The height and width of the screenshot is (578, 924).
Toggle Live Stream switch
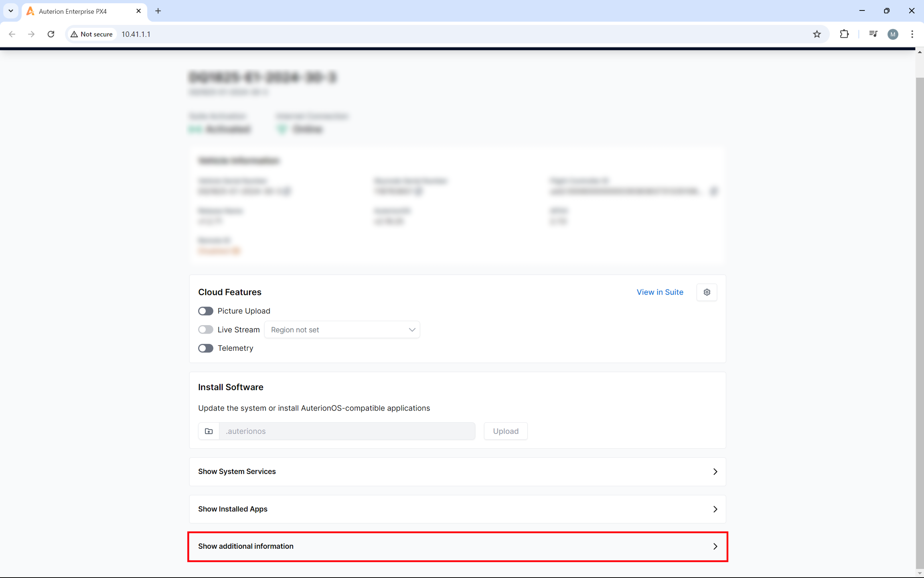[x=206, y=330]
